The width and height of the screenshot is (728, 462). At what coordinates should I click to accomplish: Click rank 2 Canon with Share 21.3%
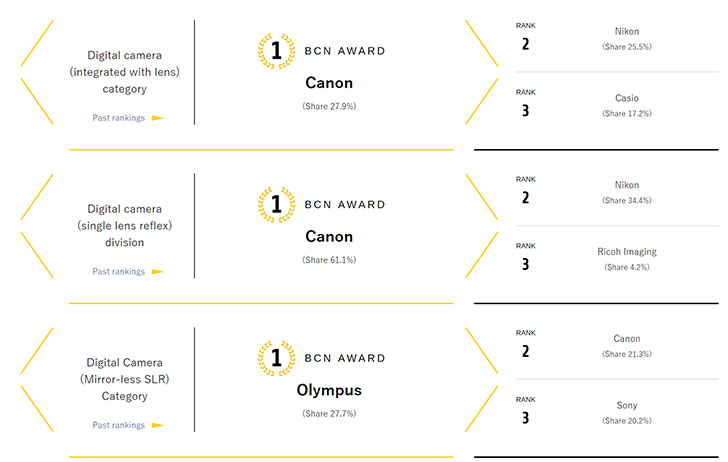pos(617,346)
